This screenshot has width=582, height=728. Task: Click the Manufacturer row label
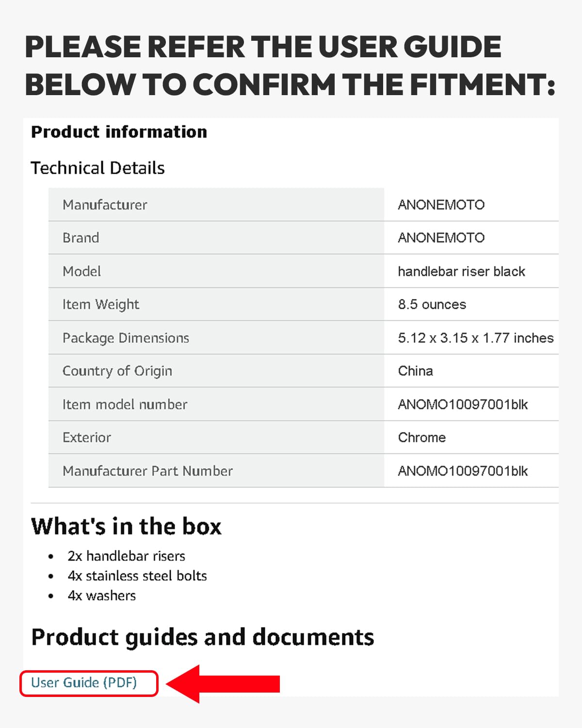[x=105, y=205]
